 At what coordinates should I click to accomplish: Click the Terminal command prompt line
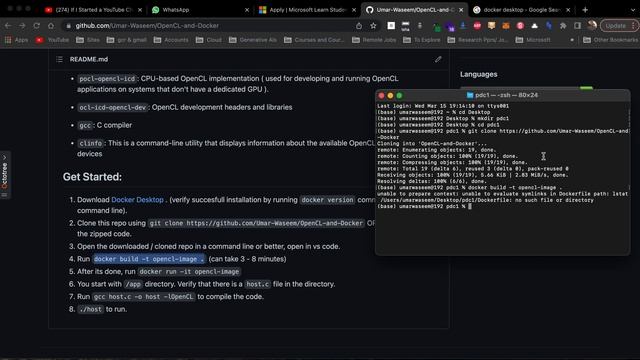424,207
